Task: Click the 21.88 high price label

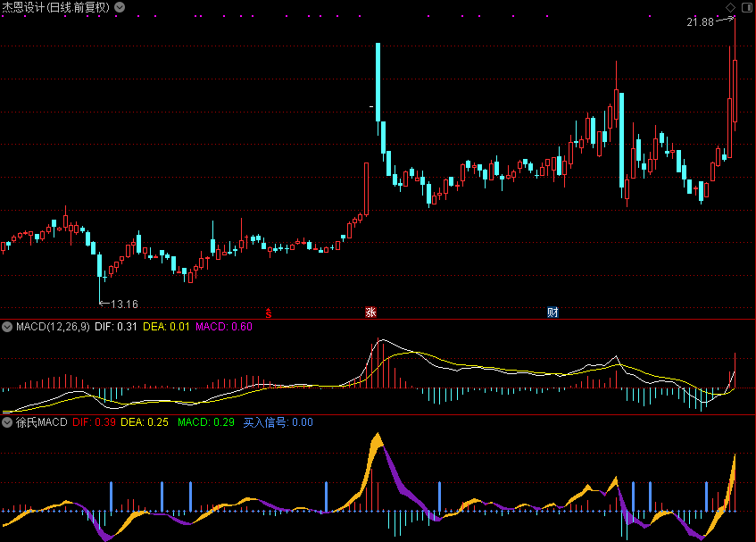Action: click(700, 22)
